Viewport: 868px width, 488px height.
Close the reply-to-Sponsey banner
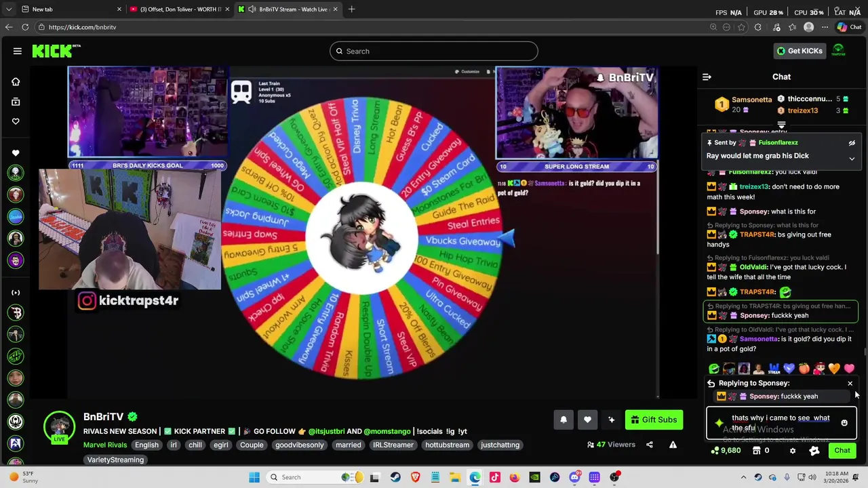[850, 384]
